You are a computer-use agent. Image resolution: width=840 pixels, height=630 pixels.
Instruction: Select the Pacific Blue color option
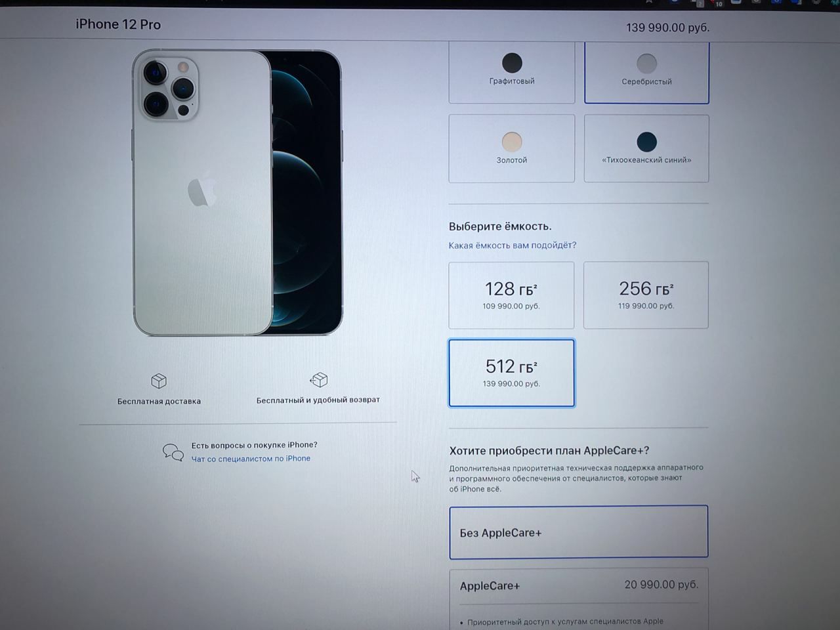point(646,148)
